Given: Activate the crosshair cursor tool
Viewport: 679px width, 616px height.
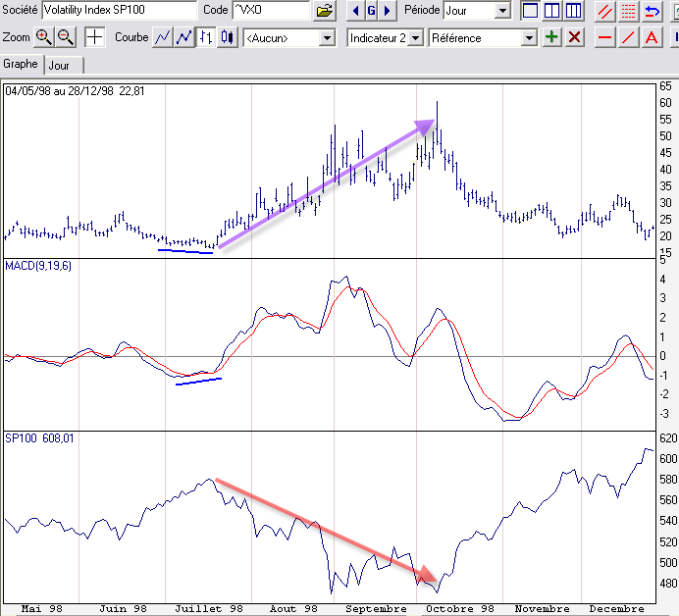Looking at the screenshot, I should [94, 37].
